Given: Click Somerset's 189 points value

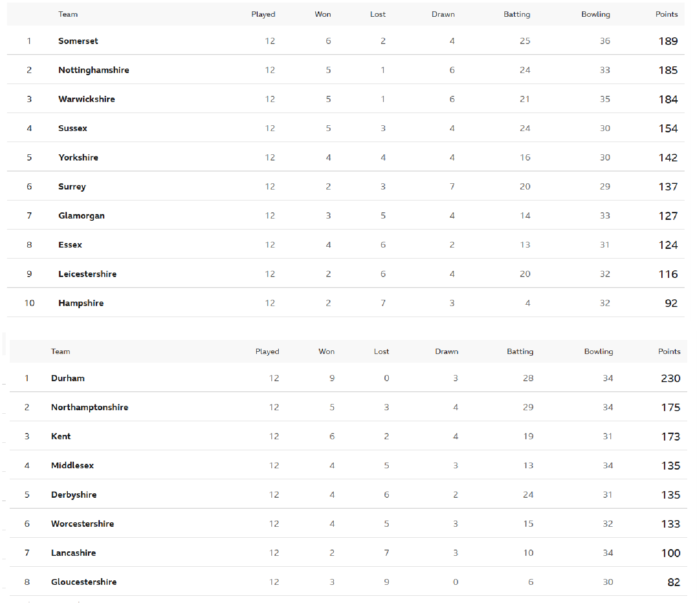Looking at the screenshot, I should (x=668, y=41).
